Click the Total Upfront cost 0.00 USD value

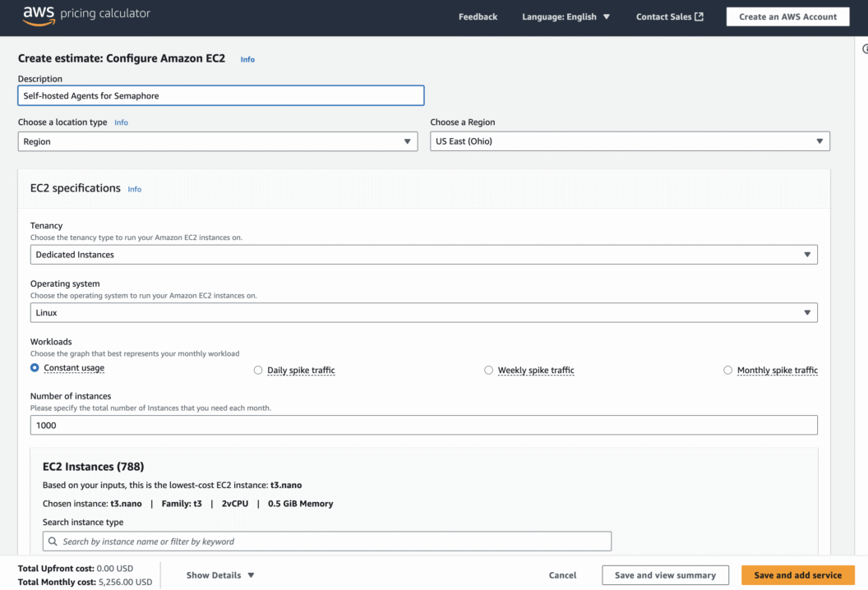114,569
